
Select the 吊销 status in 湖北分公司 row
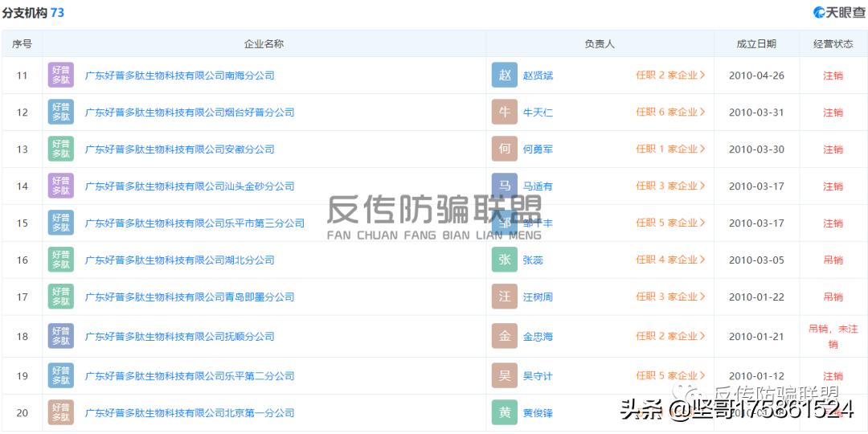point(833,260)
